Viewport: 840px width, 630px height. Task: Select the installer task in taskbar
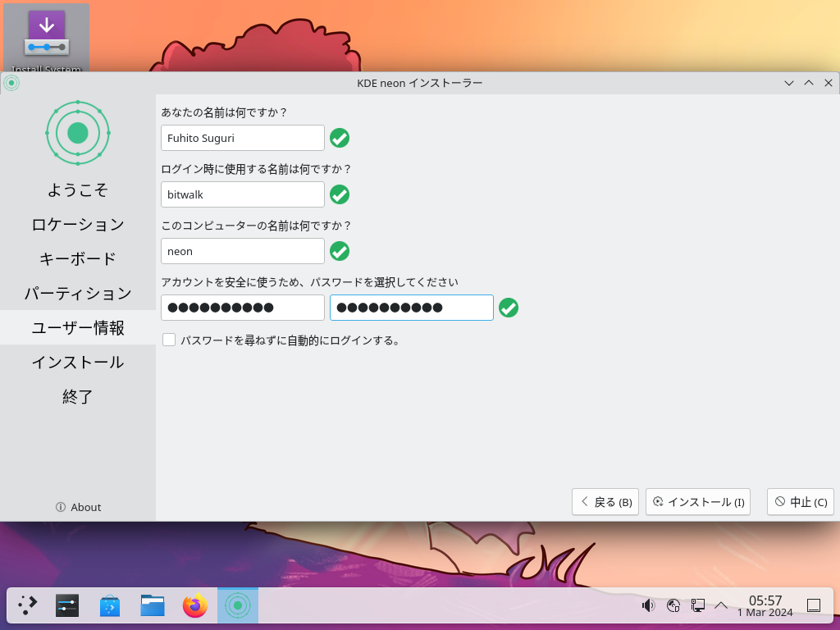coord(238,605)
